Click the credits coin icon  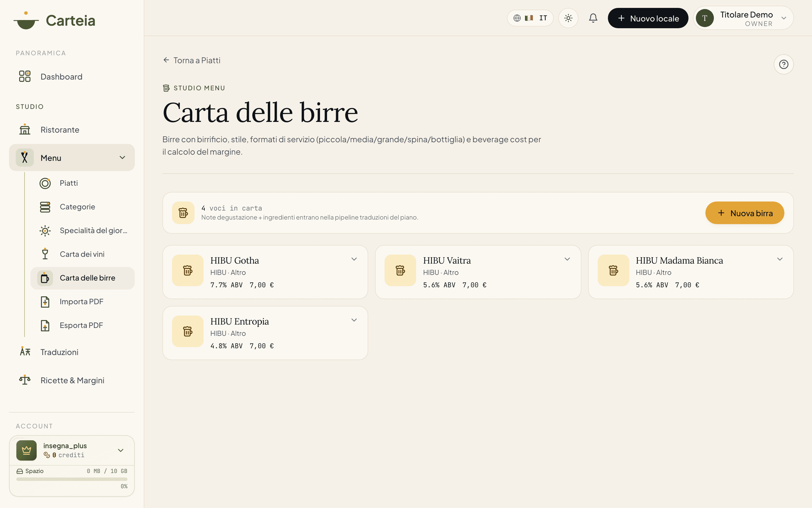[47, 455]
